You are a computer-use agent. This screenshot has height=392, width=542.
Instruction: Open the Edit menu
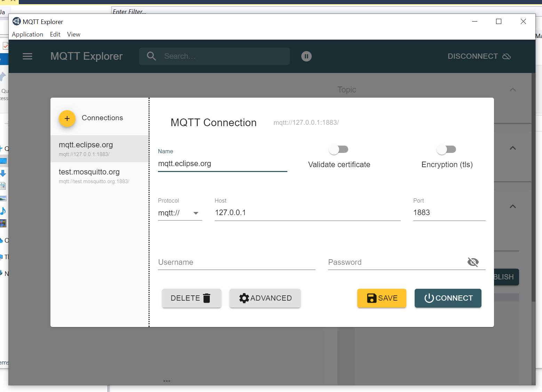tap(55, 34)
